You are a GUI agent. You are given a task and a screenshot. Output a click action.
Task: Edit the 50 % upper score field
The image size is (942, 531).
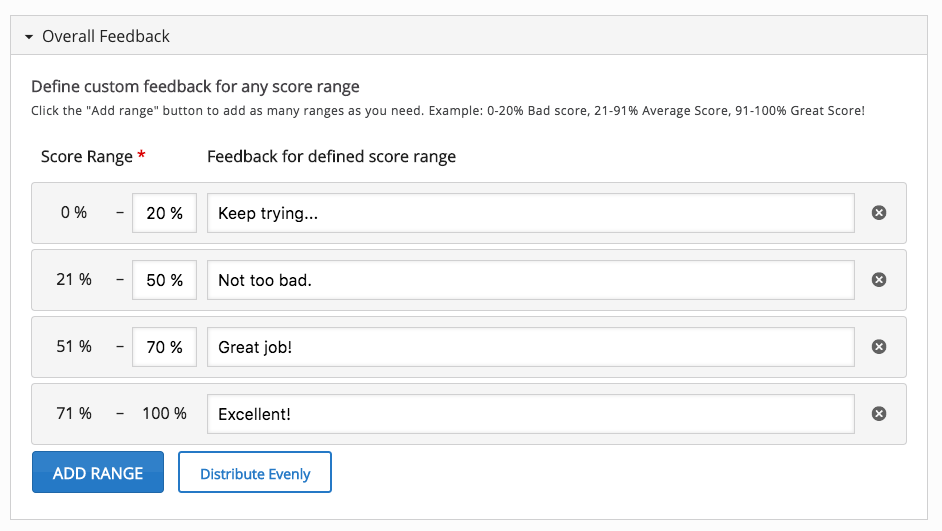[164, 280]
